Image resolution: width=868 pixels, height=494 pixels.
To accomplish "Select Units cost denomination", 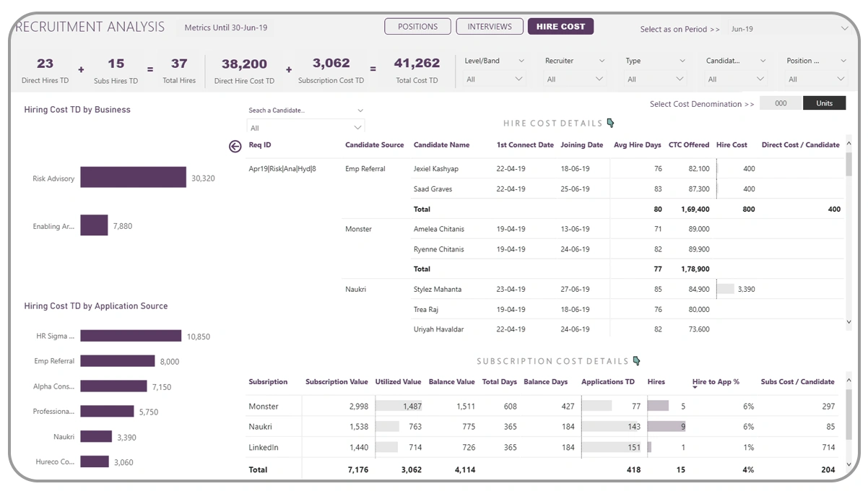I will [825, 103].
